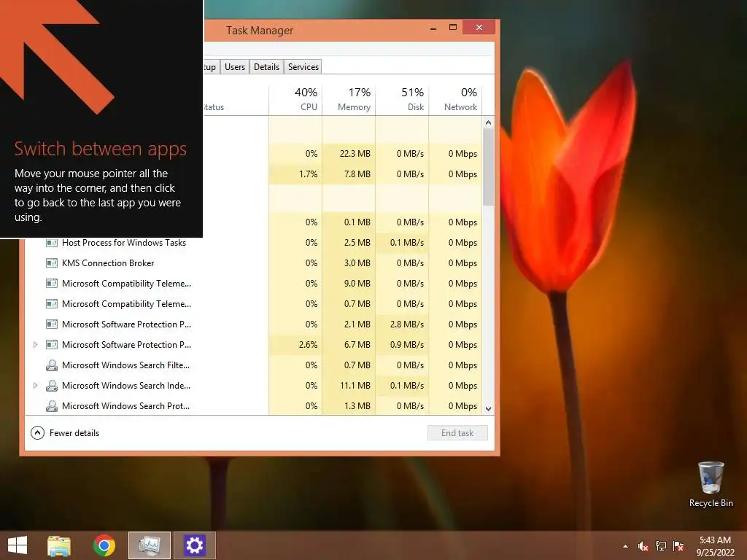The width and height of the screenshot is (747, 560).
Task: Switch to the Users tab
Action: click(235, 66)
